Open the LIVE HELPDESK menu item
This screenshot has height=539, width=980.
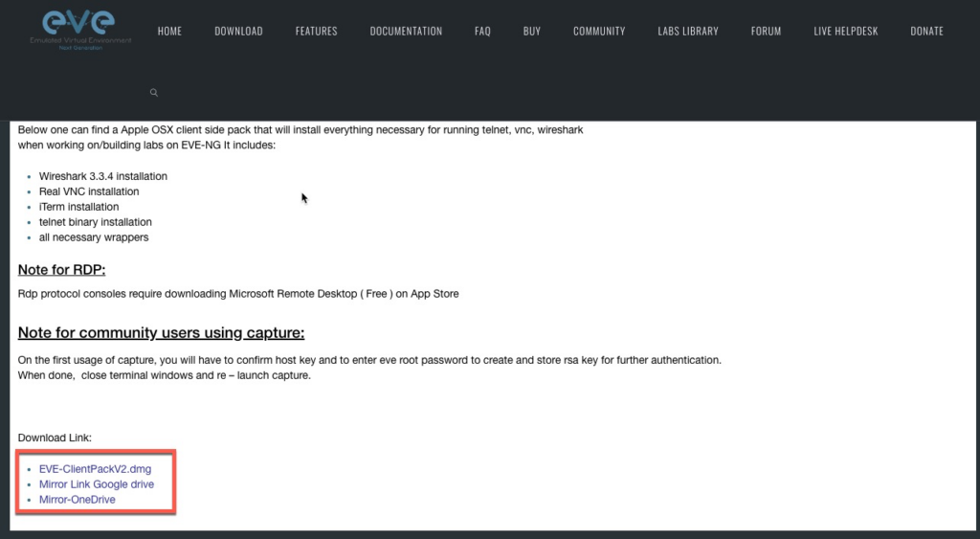pos(846,31)
